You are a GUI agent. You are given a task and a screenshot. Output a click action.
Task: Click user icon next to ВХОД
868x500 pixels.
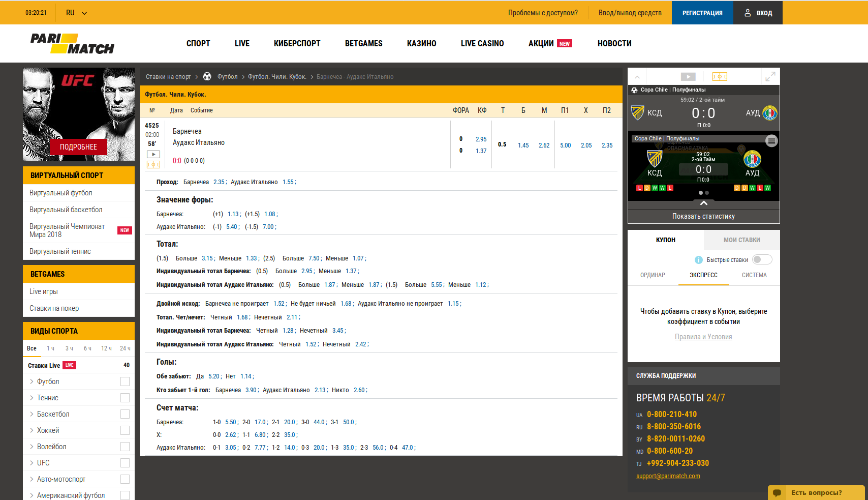coord(748,13)
